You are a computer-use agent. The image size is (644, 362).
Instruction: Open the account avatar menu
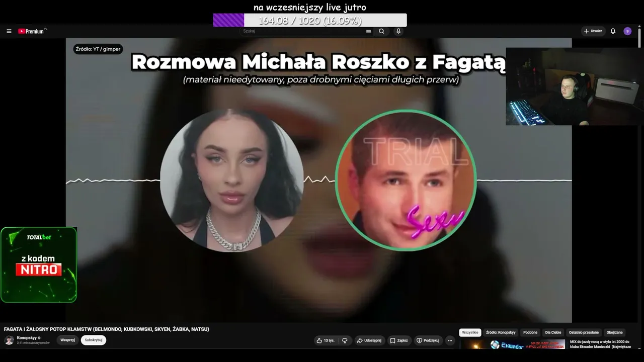(x=627, y=31)
